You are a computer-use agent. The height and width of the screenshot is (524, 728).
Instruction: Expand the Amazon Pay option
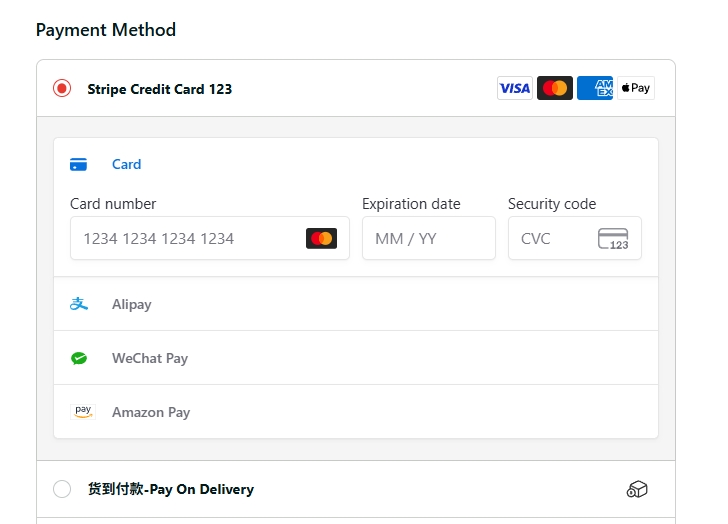tap(151, 412)
